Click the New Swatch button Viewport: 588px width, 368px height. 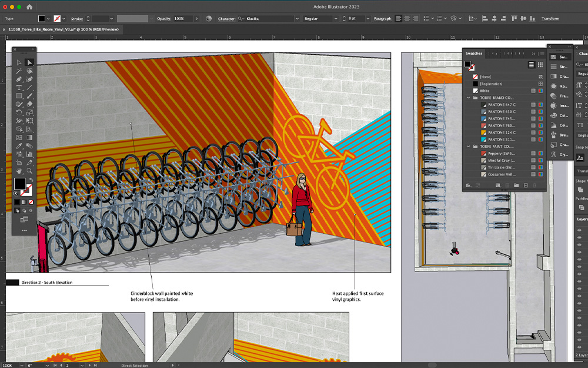click(x=526, y=185)
